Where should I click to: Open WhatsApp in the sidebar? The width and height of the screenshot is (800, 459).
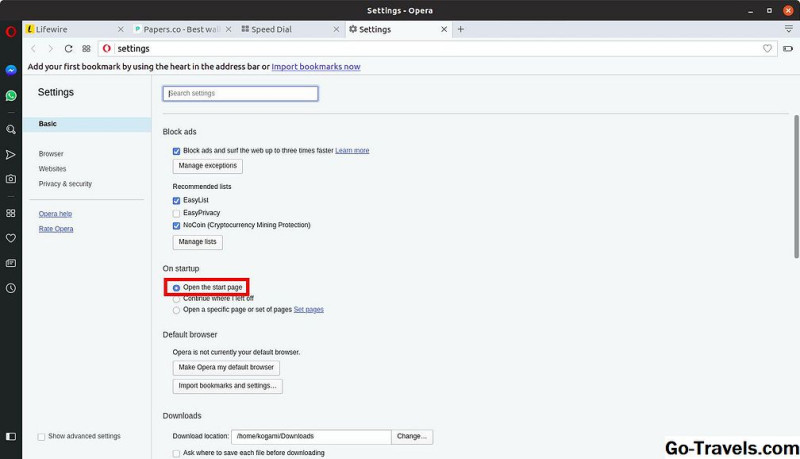[x=11, y=96]
